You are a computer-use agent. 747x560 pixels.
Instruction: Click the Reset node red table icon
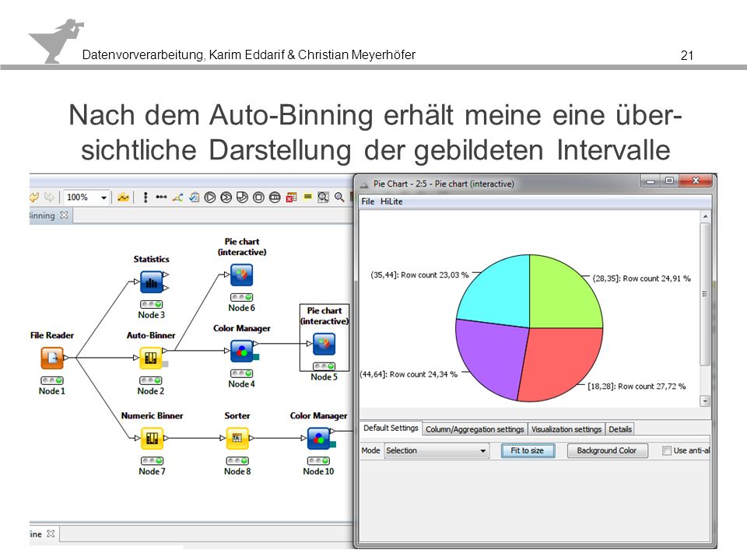(x=291, y=197)
